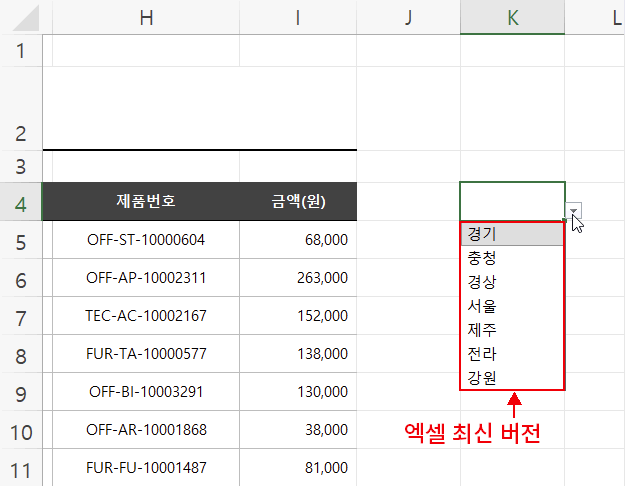This screenshot has height=486, width=625.
Task: Click cell FUR-FU-10001487
Action: (146, 467)
